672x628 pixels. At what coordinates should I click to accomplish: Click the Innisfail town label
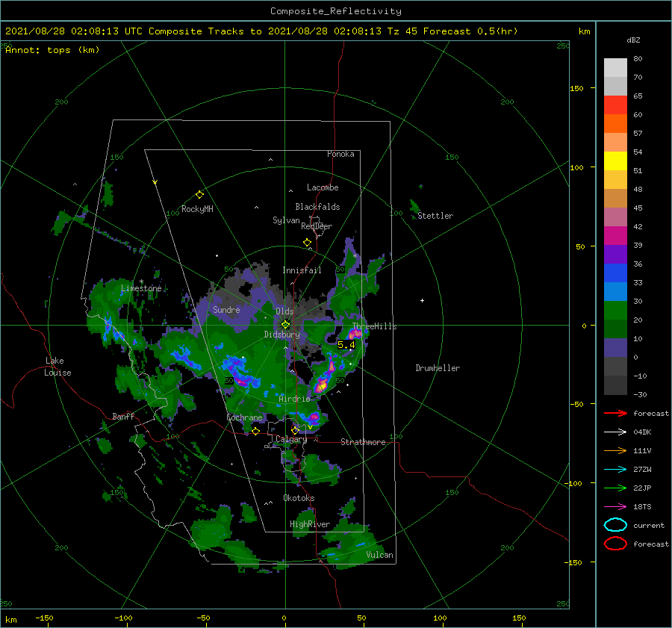(x=302, y=270)
